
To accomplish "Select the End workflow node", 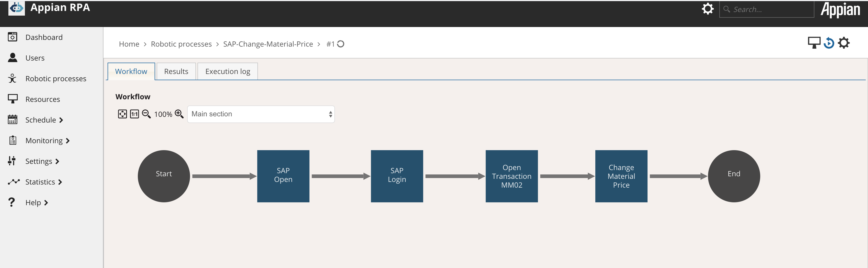I will point(734,176).
